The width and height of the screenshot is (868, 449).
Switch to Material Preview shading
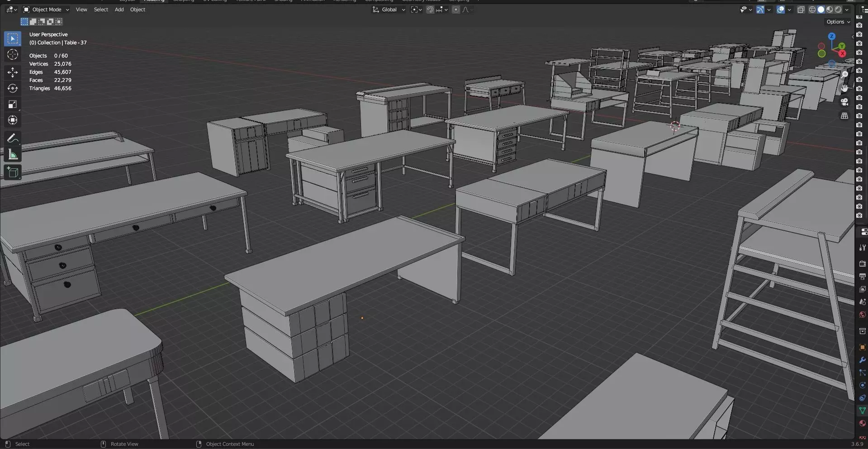[830, 10]
